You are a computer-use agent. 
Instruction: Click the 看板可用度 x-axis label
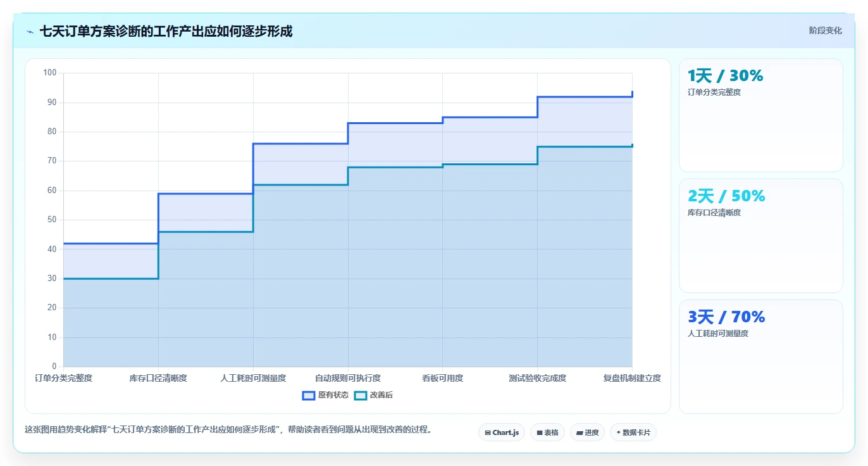[x=443, y=378]
